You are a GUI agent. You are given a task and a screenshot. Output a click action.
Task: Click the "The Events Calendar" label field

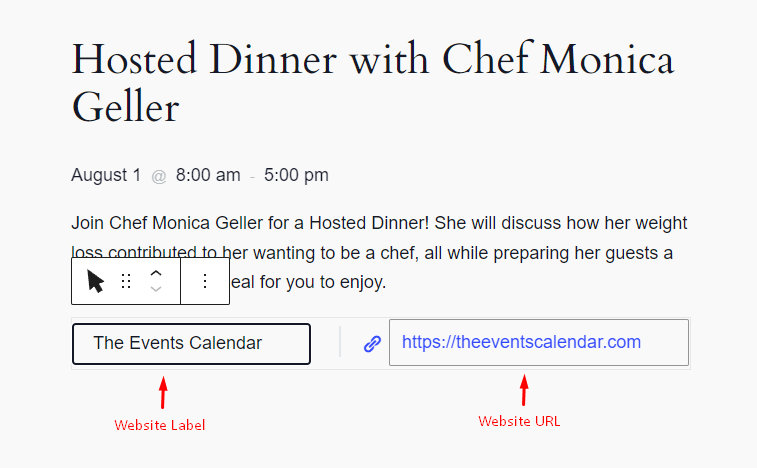tap(191, 343)
